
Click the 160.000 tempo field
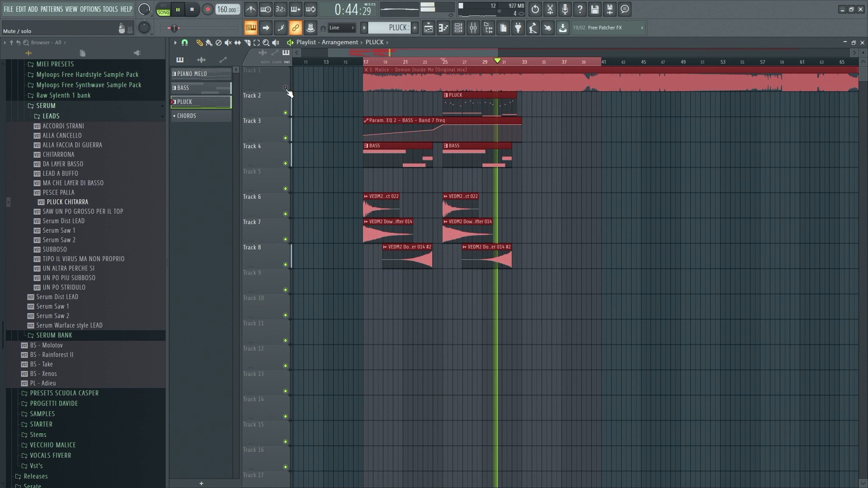coord(227,9)
